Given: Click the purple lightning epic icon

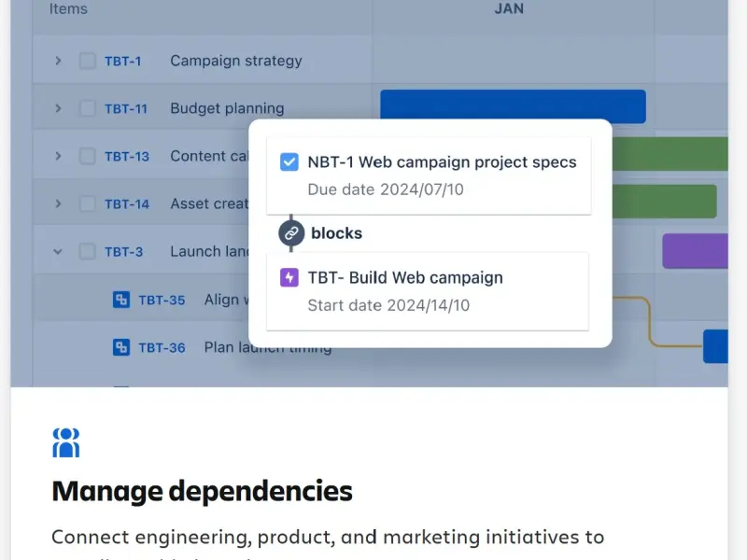Looking at the screenshot, I should pos(289,278).
